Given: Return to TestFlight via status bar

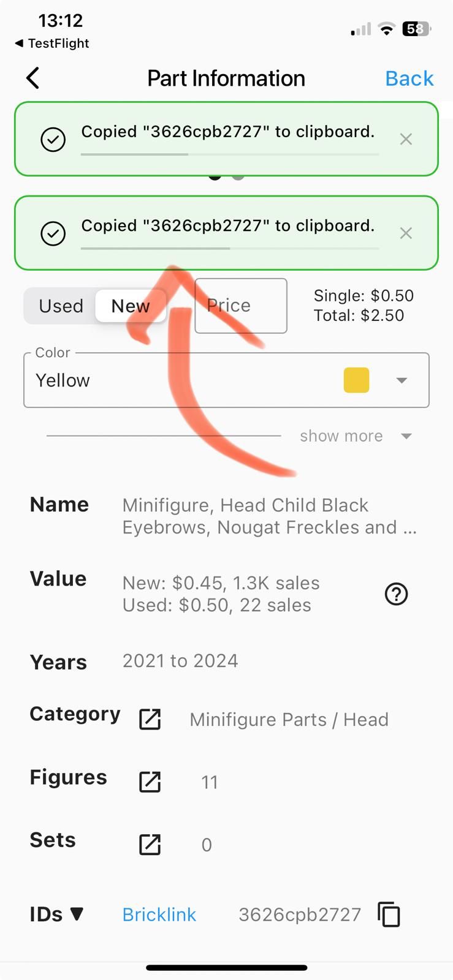Looking at the screenshot, I should click(x=52, y=43).
